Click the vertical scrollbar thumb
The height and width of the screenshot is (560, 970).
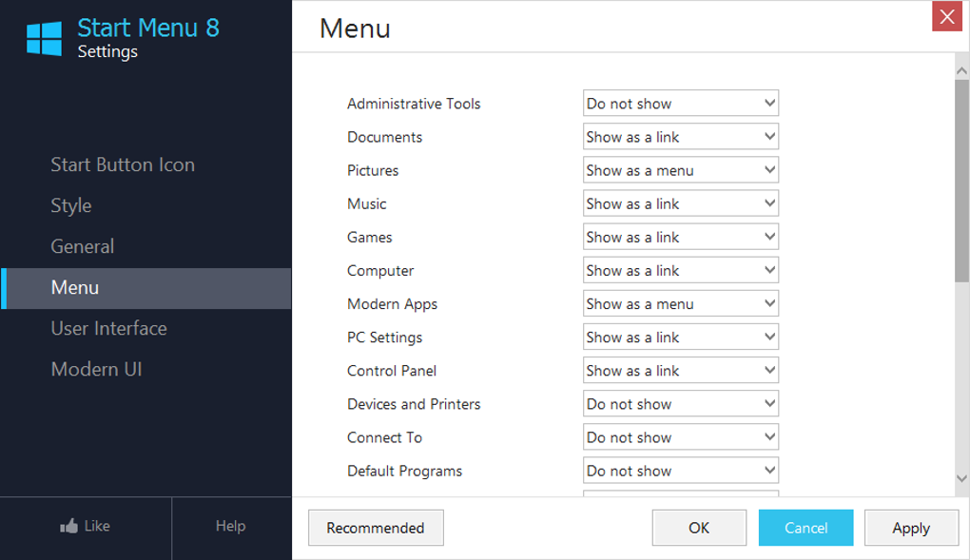tap(961, 181)
